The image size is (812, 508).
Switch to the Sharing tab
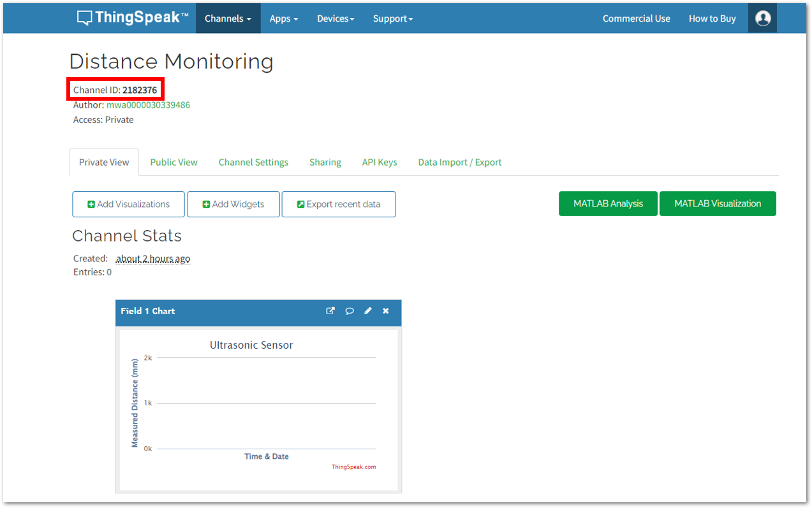(x=325, y=162)
